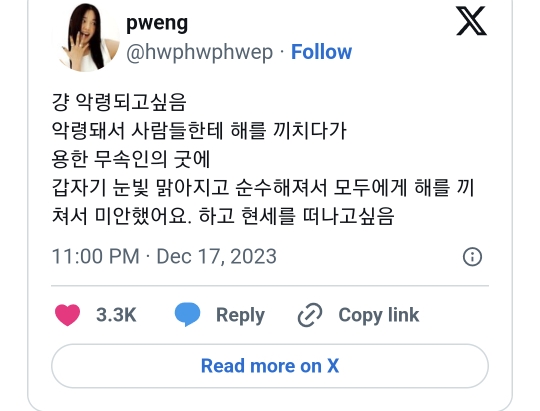This screenshot has height=411, width=540.
Task: Click the first tweet line 걍 악령되고싶음
Action: pyautogui.click(x=119, y=102)
